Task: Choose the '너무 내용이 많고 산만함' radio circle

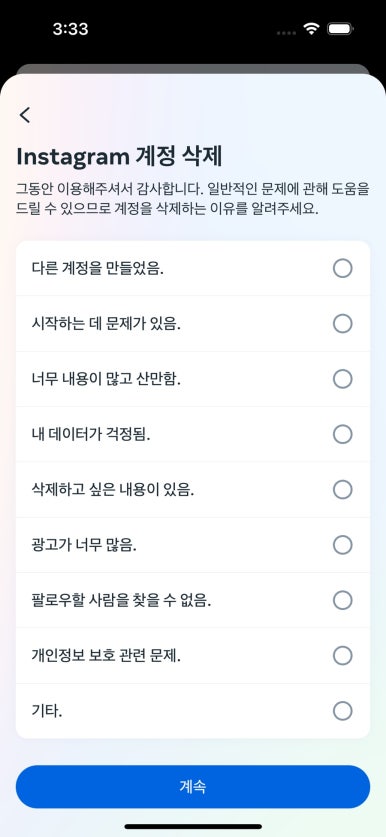Action: (x=342, y=379)
